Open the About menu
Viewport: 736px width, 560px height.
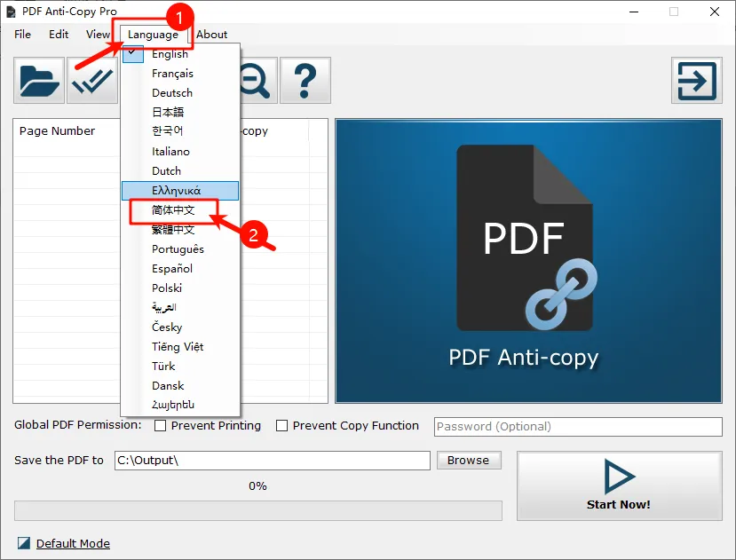(211, 35)
